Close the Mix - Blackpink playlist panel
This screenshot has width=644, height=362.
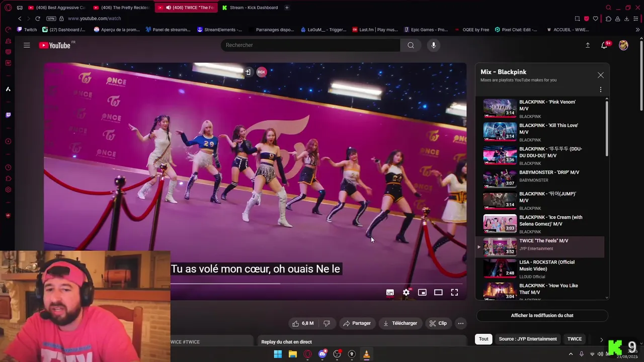[600, 75]
